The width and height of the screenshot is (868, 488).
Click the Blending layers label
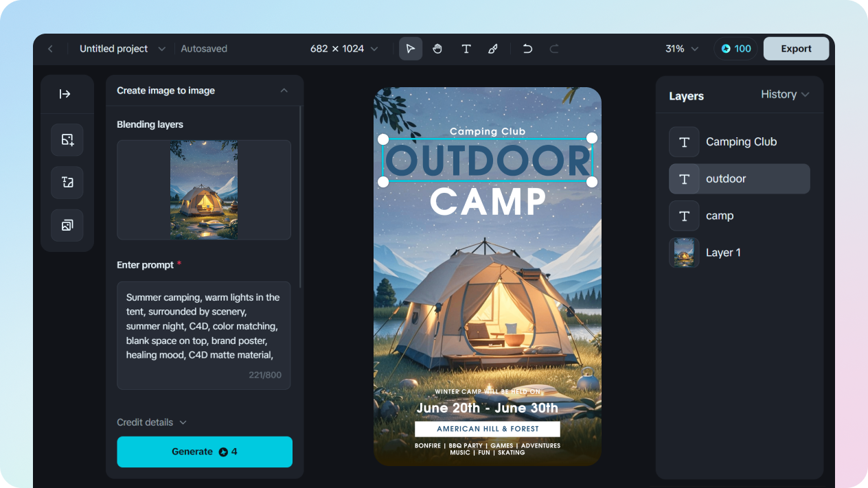(150, 125)
